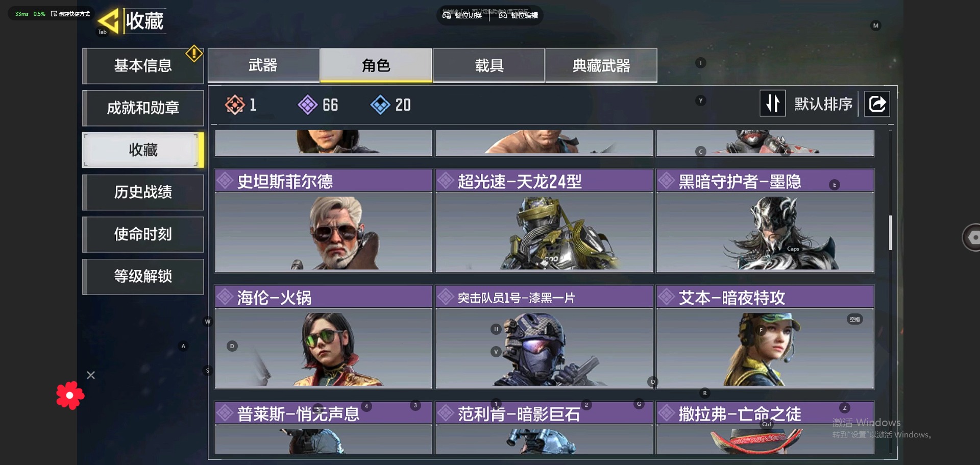
Task: Click 键位切换 key mapping button
Action: coord(462,15)
